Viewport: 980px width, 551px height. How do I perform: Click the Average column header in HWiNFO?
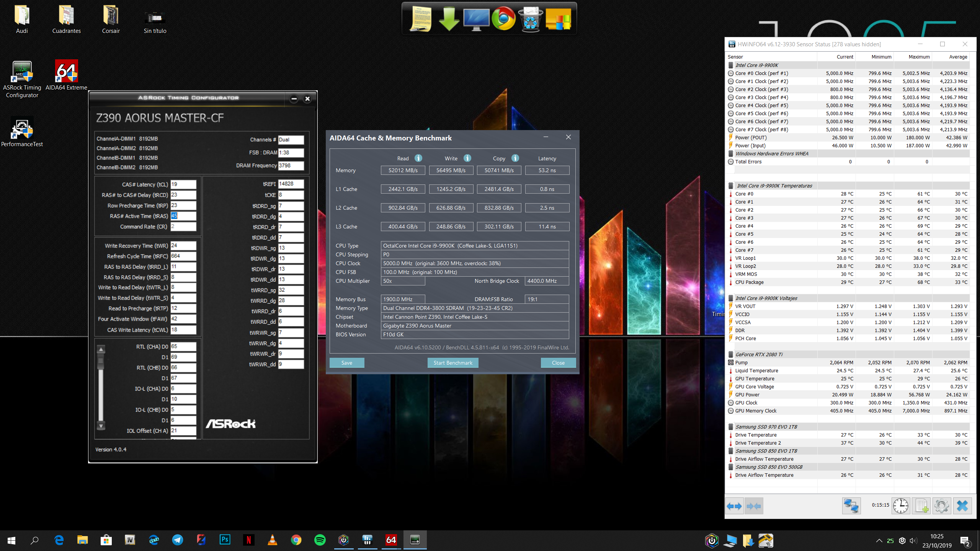pos(958,57)
